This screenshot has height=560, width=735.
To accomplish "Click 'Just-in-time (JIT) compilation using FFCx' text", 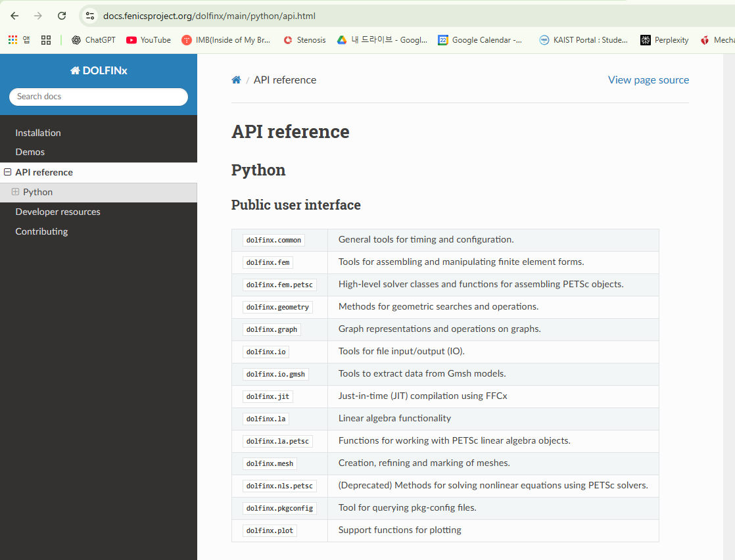I will click(423, 396).
